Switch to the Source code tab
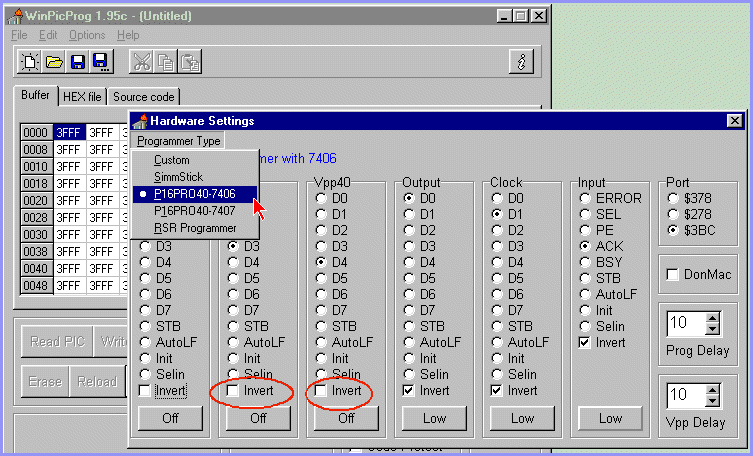 click(144, 97)
